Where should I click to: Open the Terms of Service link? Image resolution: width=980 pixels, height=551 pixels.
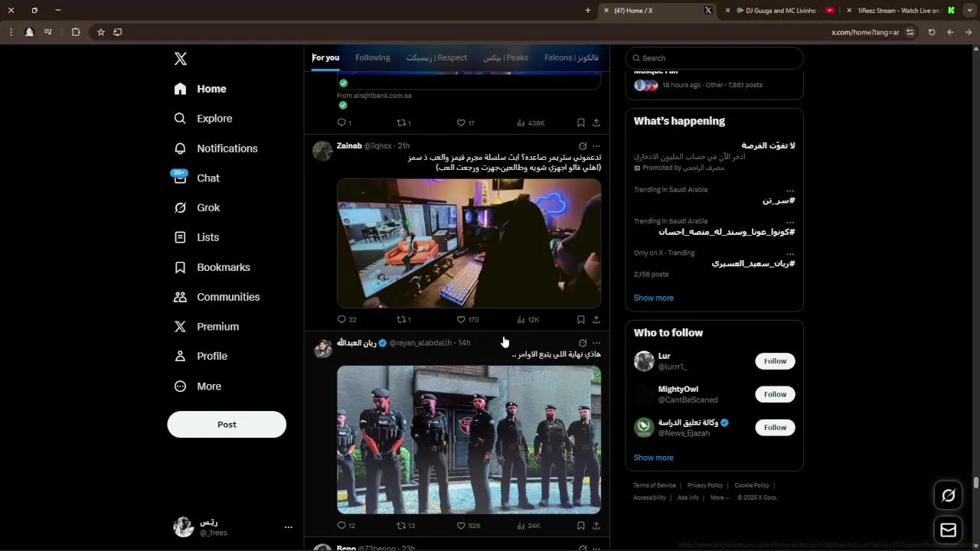[x=655, y=485]
